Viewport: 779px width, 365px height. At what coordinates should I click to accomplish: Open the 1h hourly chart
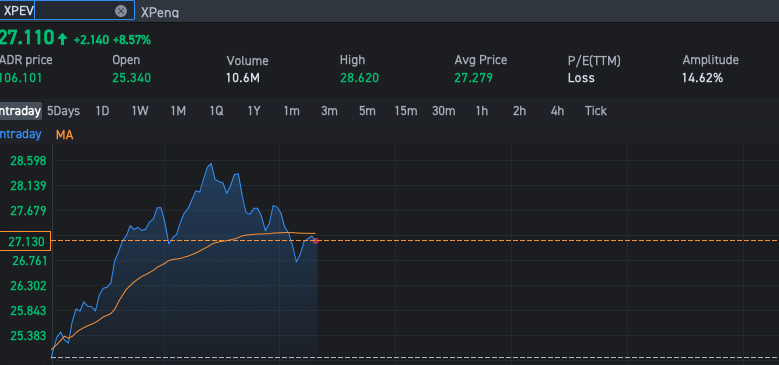481,111
